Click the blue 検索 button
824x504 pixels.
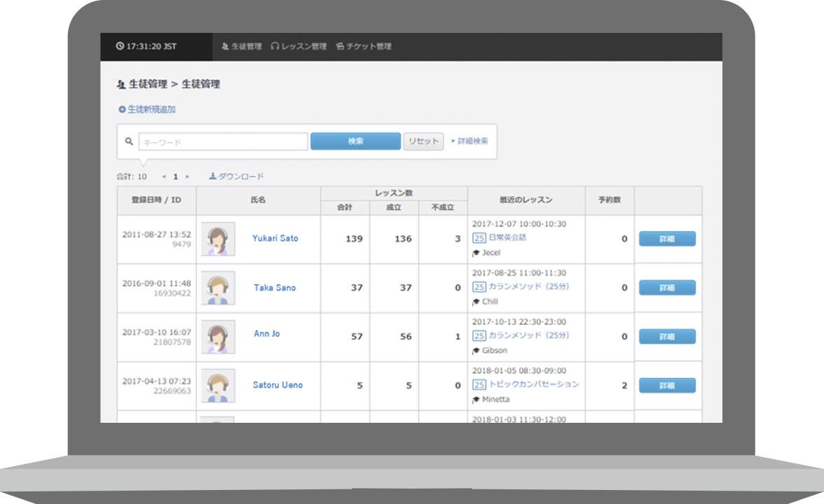point(356,141)
